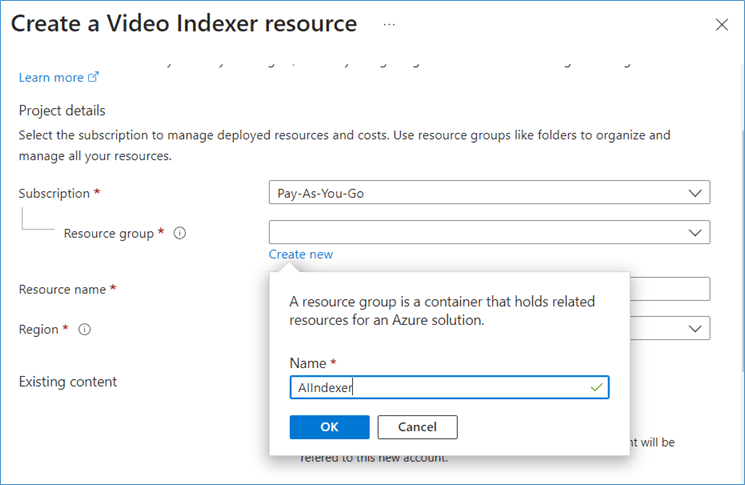Click the Create new resource group link
Image resolution: width=745 pixels, height=485 pixels.
(301, 255)
